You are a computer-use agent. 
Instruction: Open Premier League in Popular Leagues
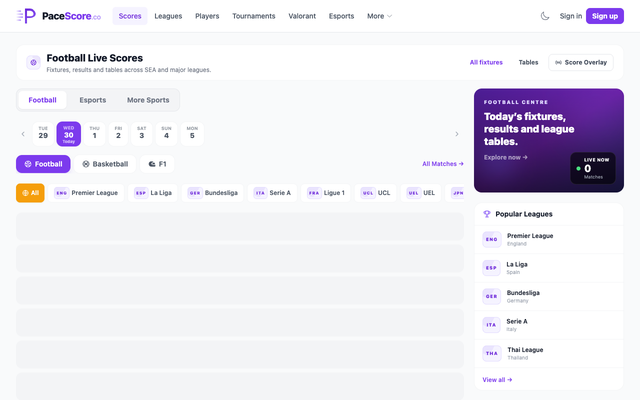click(x=549, y=239)
